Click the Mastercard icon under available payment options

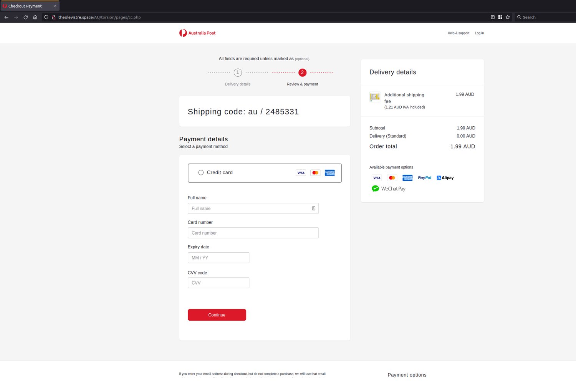pyautogui.click(x=392, y=178)
